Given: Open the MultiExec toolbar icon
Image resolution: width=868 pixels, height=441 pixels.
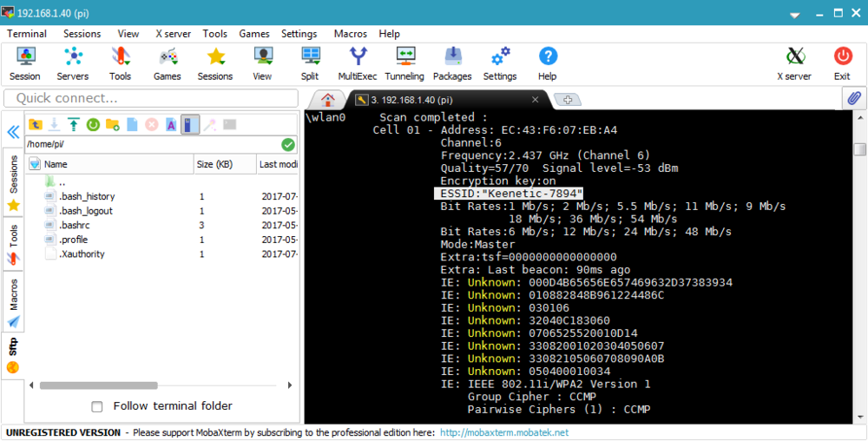Looking at the screenshot, I should tap(357, 63).
